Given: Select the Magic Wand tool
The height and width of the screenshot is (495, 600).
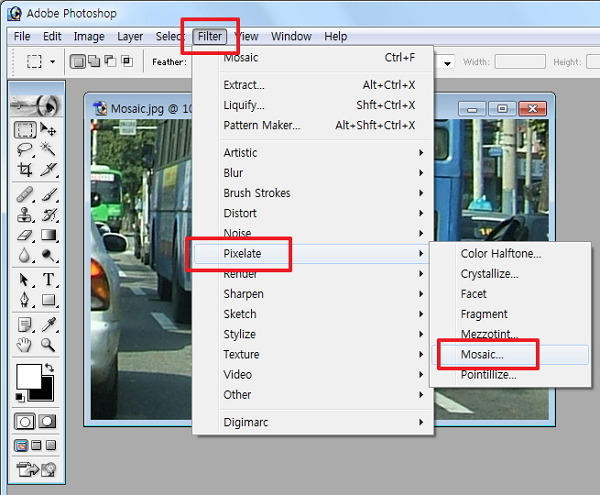Looking at the screenshot, I should click(48, 149).
